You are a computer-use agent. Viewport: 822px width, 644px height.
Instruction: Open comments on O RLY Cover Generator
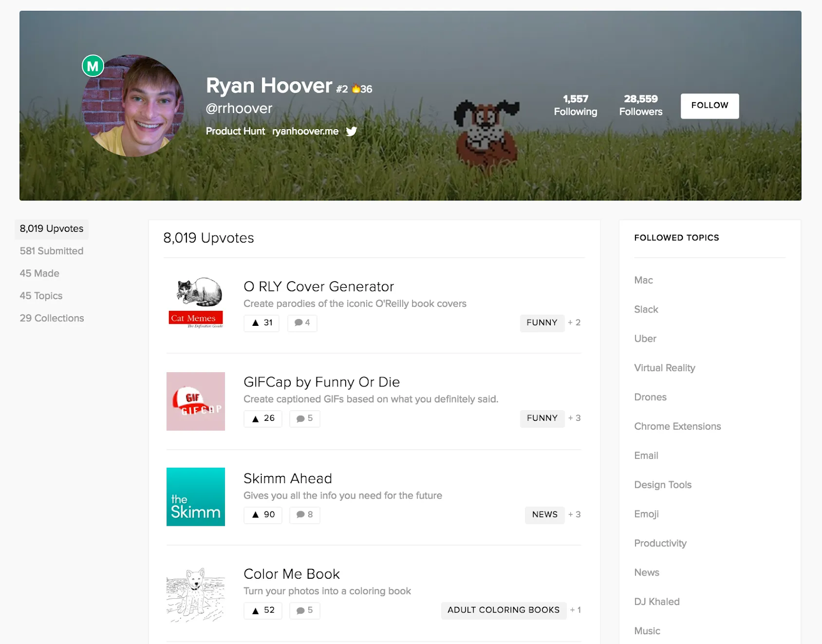point(302,323)
